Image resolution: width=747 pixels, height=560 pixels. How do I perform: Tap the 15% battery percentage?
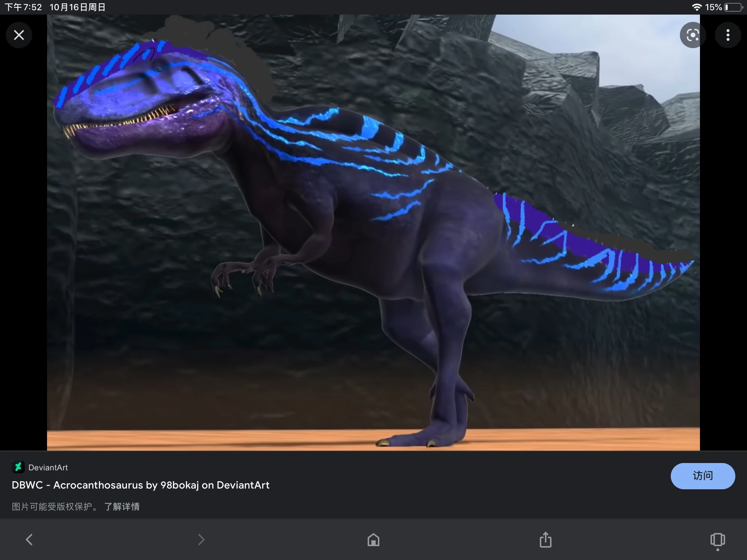click(713, 7)
